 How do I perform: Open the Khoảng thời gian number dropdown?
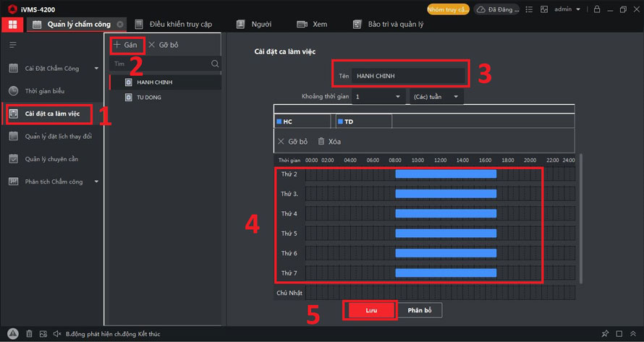click(x=377, y=96)
